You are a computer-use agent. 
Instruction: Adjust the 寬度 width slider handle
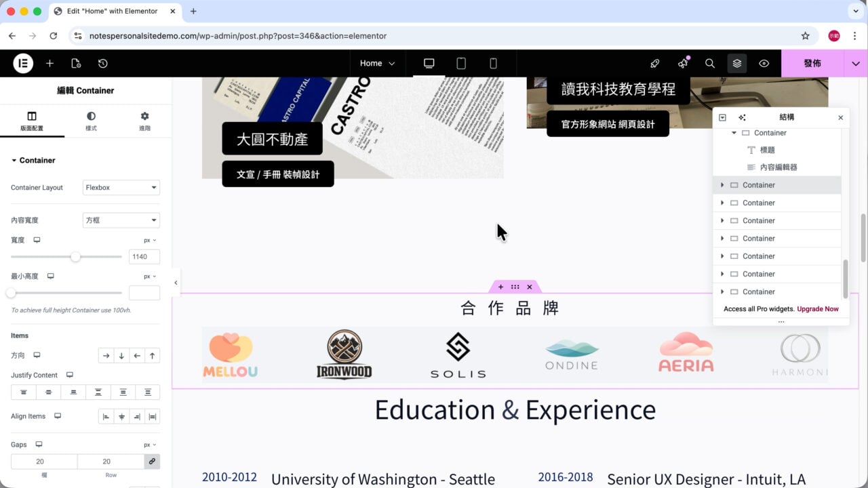75,257
